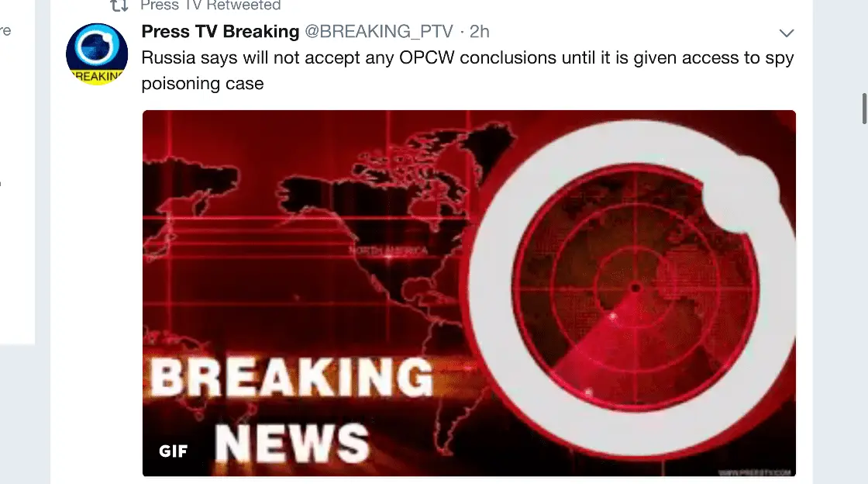This screenshot has width=868, height=484.
Task: Click the partially visible left sidebar text
Action: [x=5, y=30]
